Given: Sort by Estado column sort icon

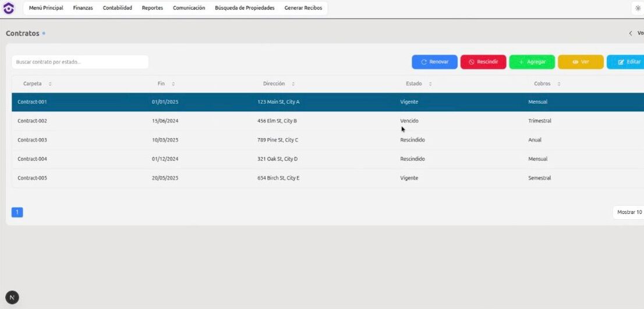Looking at the screenshot, I should [430, 84].
